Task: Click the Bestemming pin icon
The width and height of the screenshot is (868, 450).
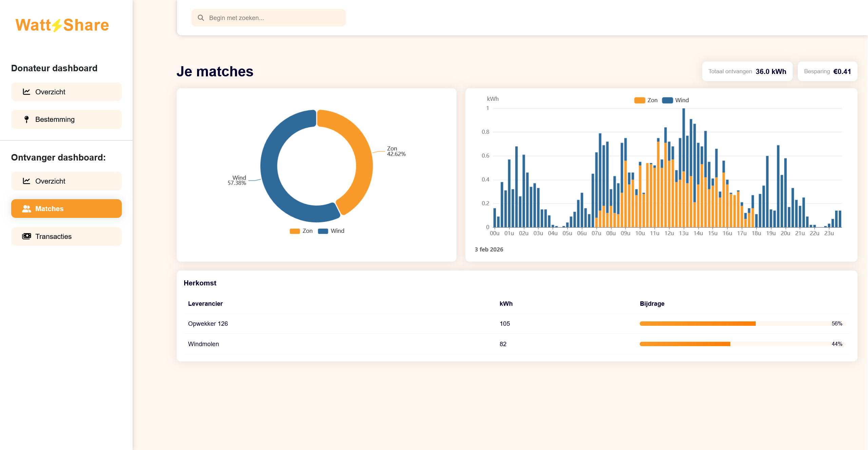Action: point(26,119)
